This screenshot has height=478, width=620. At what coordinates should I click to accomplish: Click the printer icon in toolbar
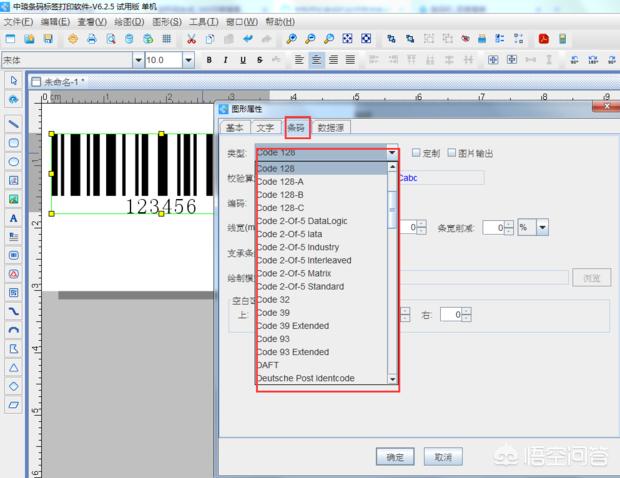click(92, 39)
